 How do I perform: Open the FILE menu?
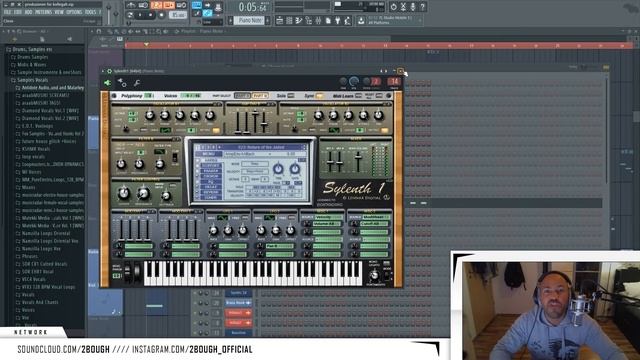click(x=7, y=12)
